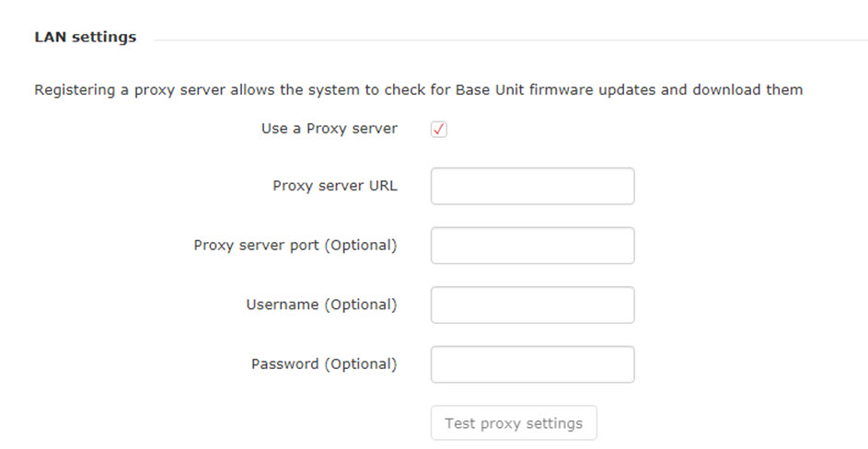The height and width of the screenshot is (449, 868).
Task: Click the word "Registering" in the description
Action: [x=75, y=89]
